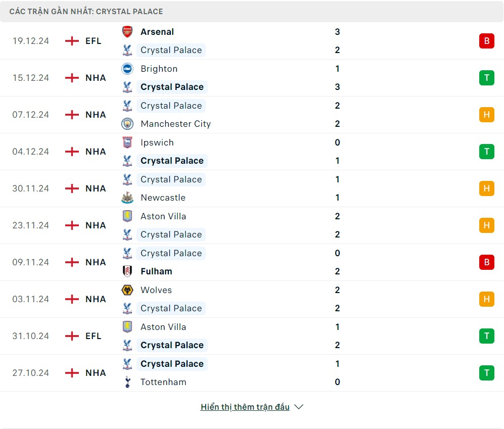The height and width of the screenshot is (429, 504).
Task: Click the England flag on 19.12.24 row
Action: click(72, 41)
